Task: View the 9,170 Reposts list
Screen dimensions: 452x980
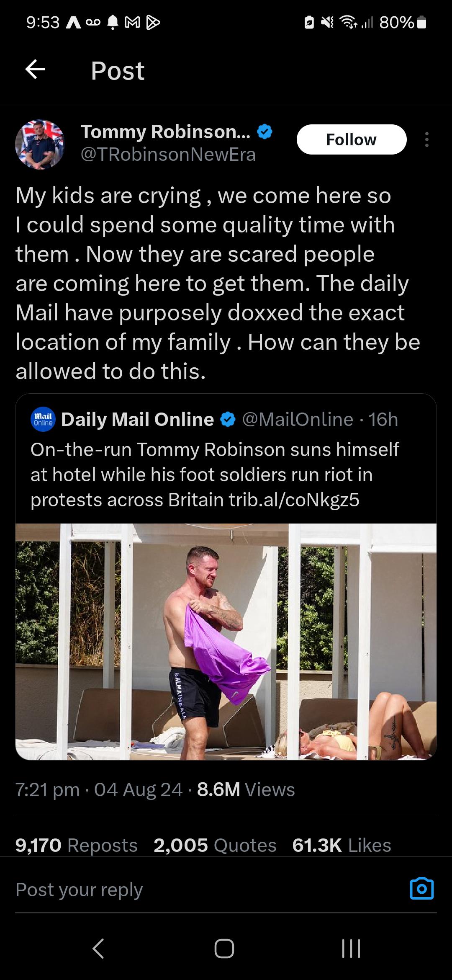Action: [x=77, y=845]
